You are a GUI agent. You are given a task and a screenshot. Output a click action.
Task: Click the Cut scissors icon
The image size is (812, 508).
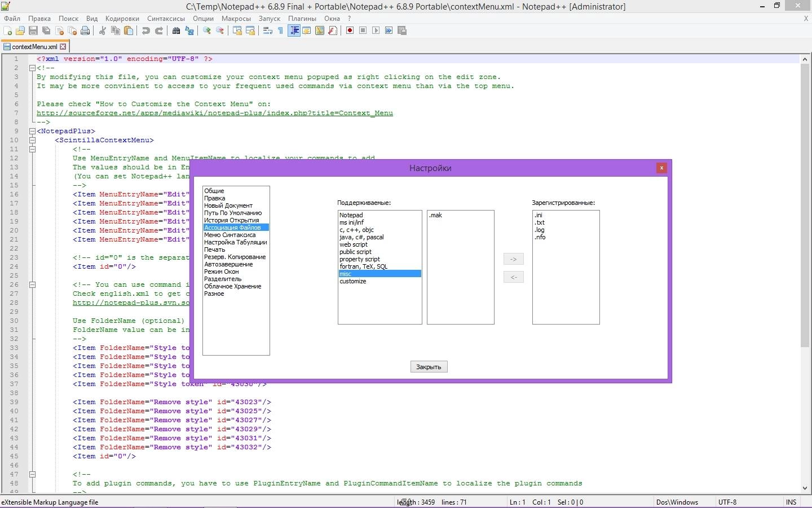[103, 30]
